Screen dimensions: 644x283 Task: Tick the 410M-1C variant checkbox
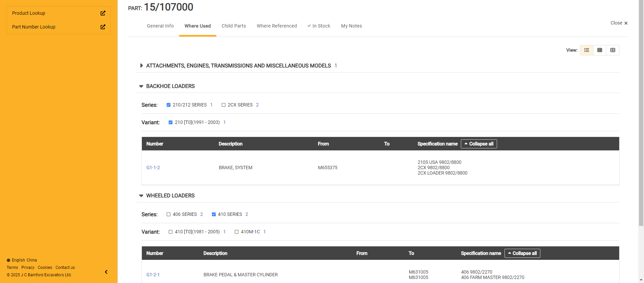point(236,232)
